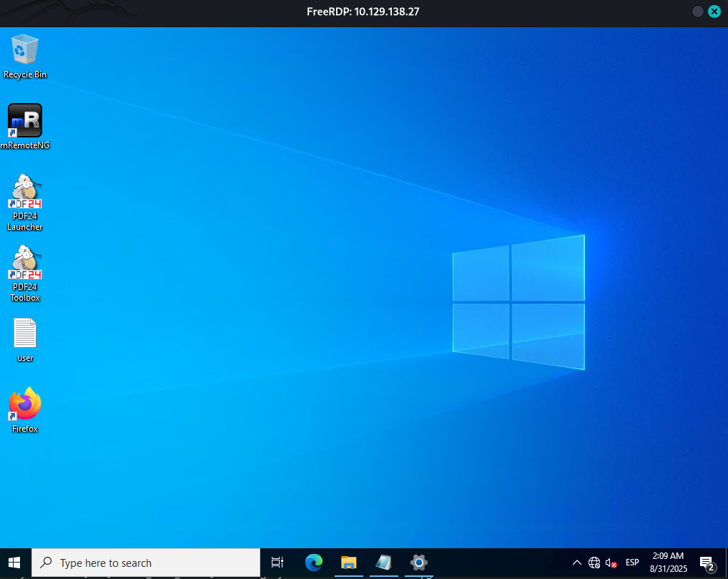This screenshot has height=579, width=728.
Task: Open File Explorer from the taskbar
Action: [x=349, y=563]
